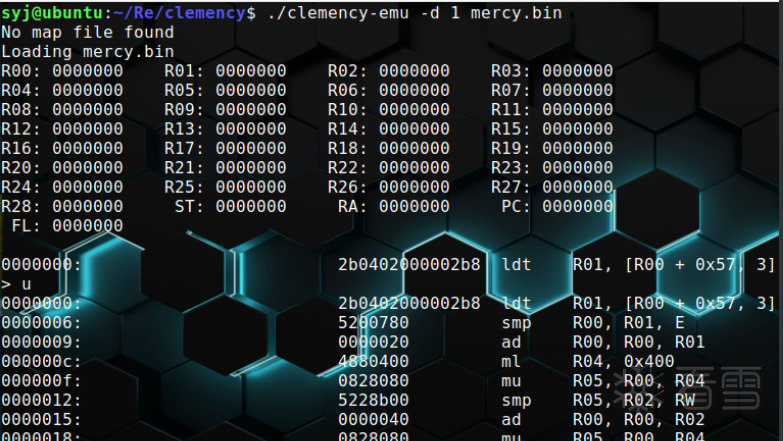
Task: Click the RA register value
Action: pyautogui.click(x=414, y=207)
